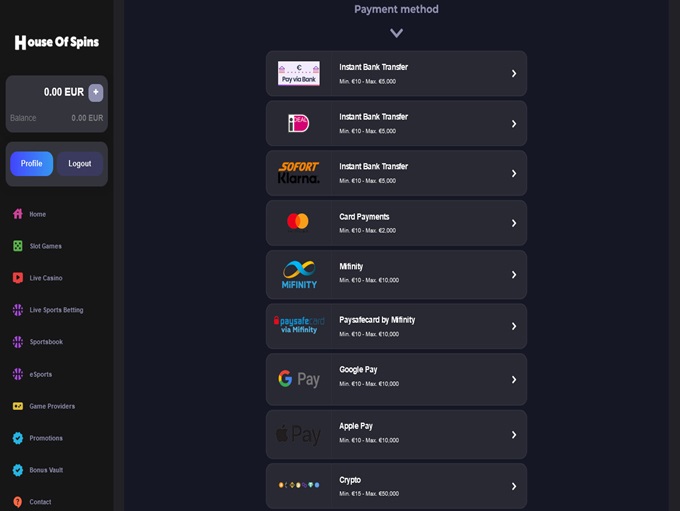
Task: Open Live Sports Betting section
Action: 56,310
